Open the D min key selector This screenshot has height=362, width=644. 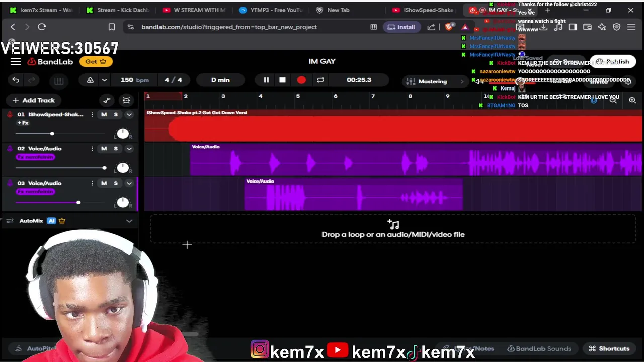click(x=220, y=80)
